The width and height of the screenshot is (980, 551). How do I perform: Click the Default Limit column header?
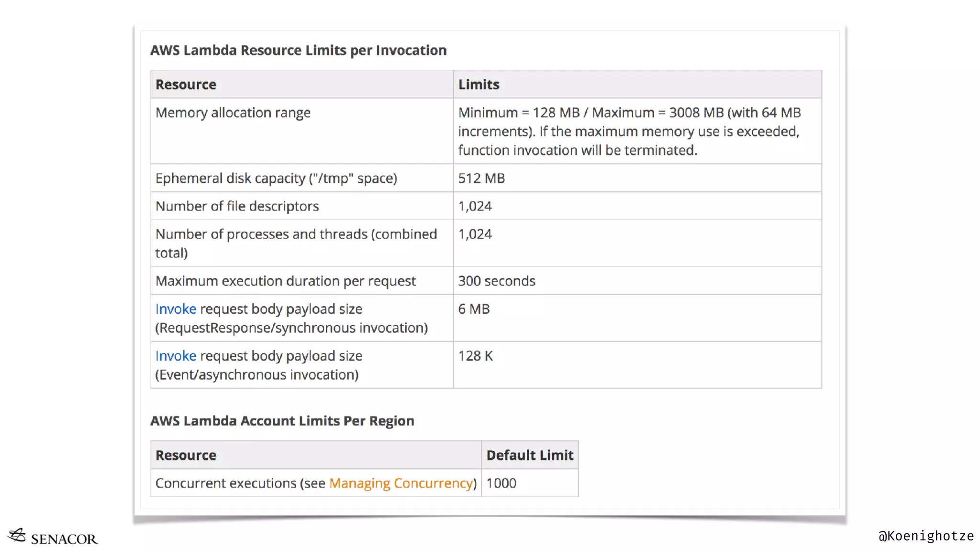coord(529,455)
